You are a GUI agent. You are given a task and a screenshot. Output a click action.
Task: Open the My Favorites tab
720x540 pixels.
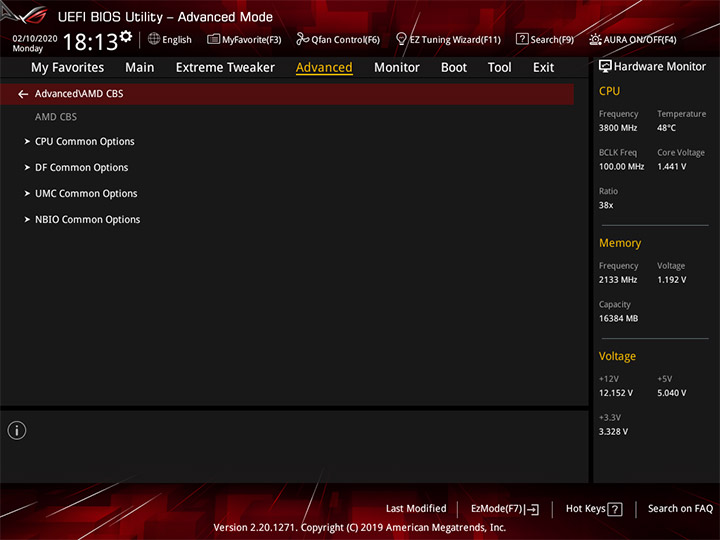(x=68, y=68)
